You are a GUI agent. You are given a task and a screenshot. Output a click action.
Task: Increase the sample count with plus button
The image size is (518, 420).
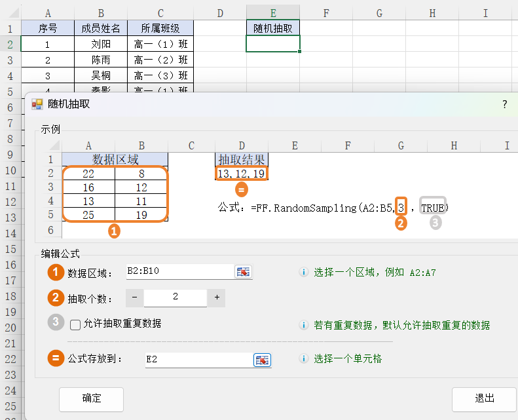(217, 297)
